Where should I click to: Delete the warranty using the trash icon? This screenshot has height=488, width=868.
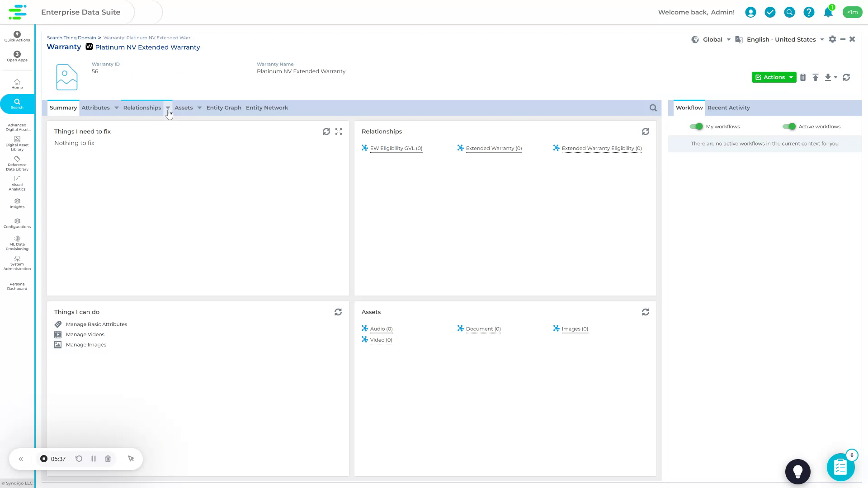pyautogui.click(x=803, y=77)
